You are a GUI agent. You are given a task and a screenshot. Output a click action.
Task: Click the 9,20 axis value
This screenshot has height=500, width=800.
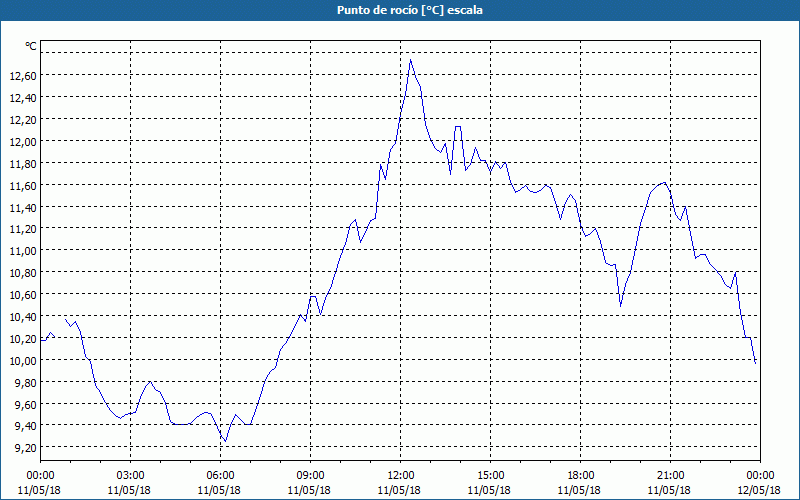click(x=26, y=447)
